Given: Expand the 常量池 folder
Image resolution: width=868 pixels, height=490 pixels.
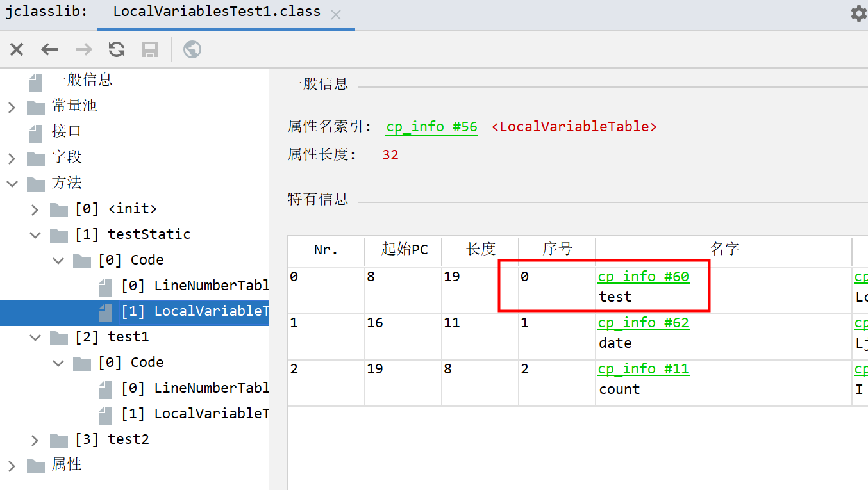Looking at the screenshot, I should [12, 107].
